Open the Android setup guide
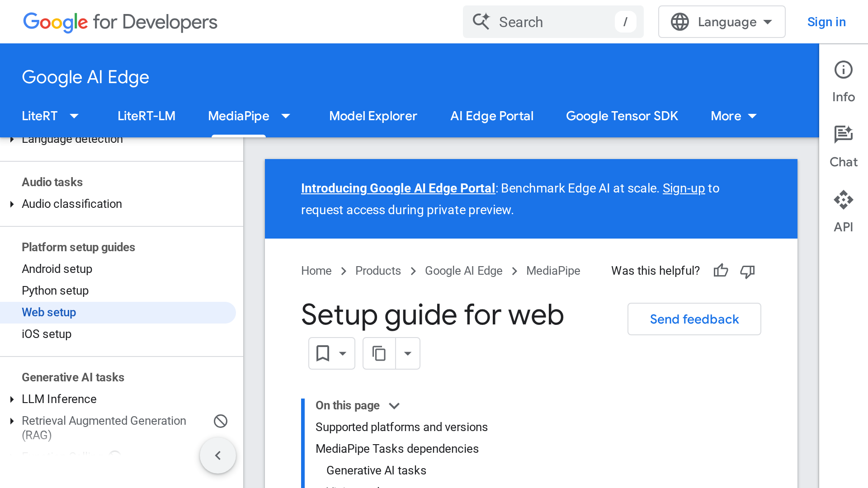Screen dimensions: 868x488 pos(57,269)
